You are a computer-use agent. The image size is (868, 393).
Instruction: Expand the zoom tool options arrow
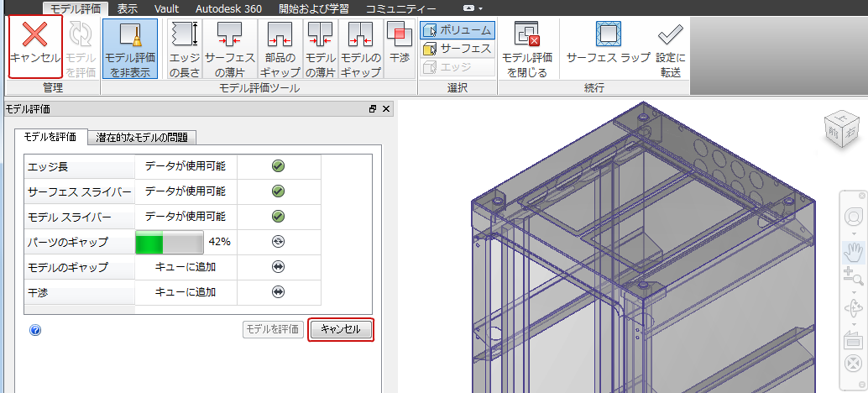854,291
